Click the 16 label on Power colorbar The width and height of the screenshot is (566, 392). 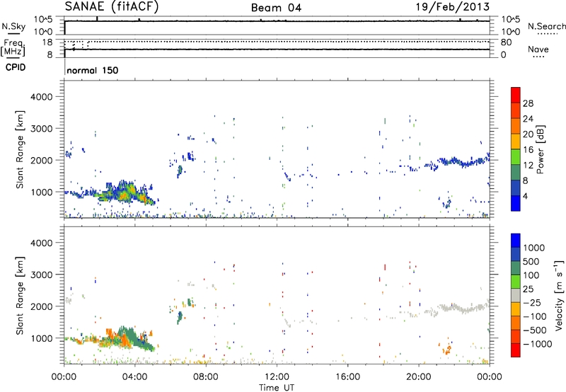pos(528,149)
